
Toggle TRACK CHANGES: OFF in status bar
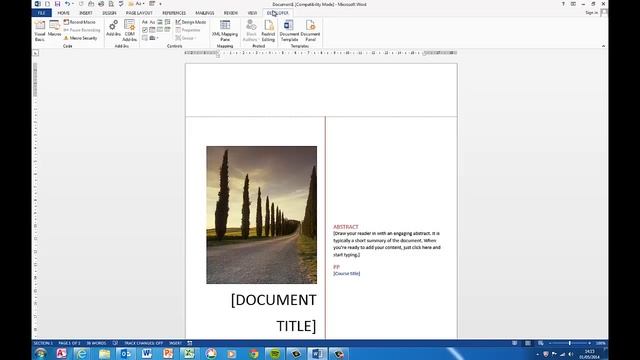143,343
